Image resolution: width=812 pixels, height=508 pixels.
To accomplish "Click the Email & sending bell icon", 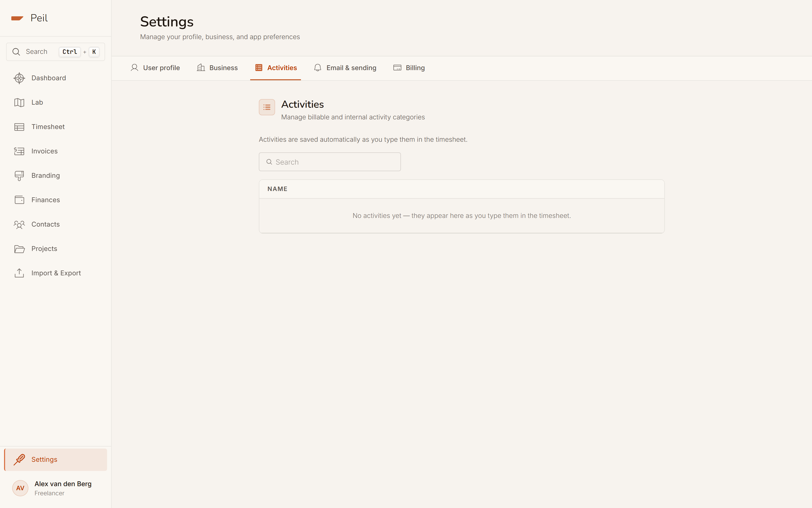I will pyautogui.click(x=318, y=68).
